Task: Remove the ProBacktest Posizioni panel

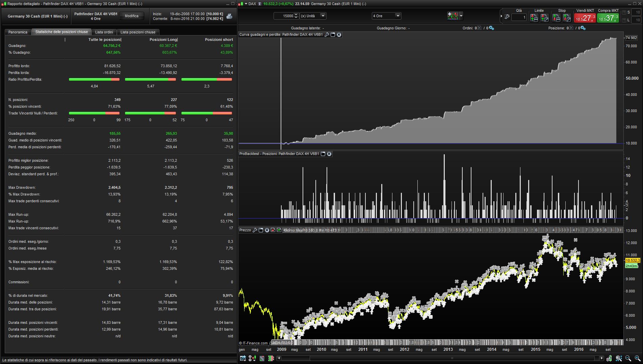Action: click(x=329, y=154)
